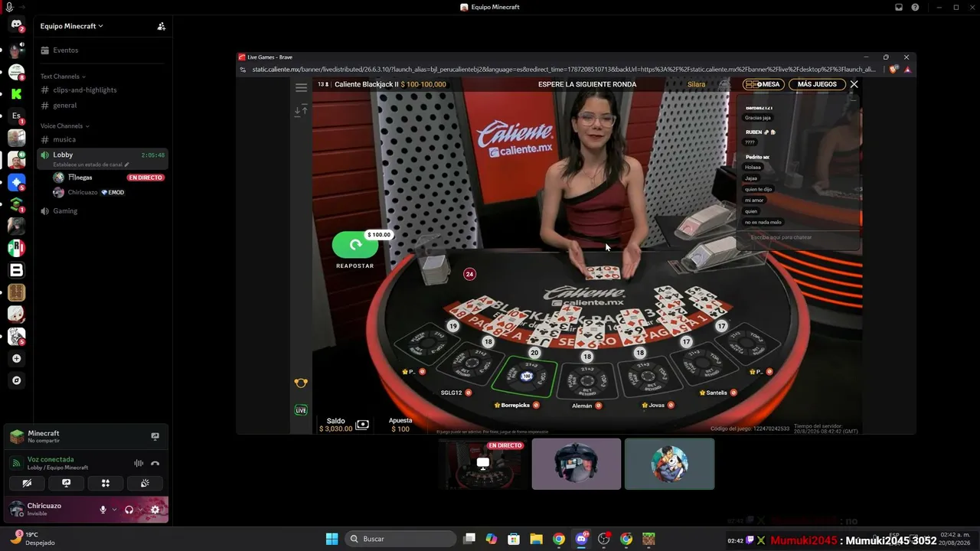Image resolution: width=980 pixels, height=551 pixels.
Task: Click the SGLG12 player seat label
Action: (451, 393)
